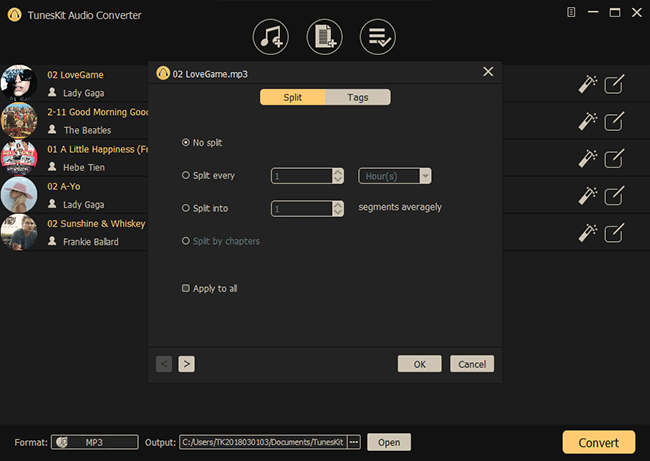
Task: Click the add documents file icon
Action: point(324,37)
